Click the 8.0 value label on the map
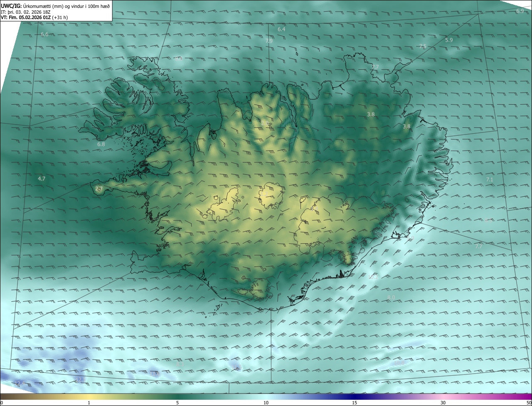 391,297
